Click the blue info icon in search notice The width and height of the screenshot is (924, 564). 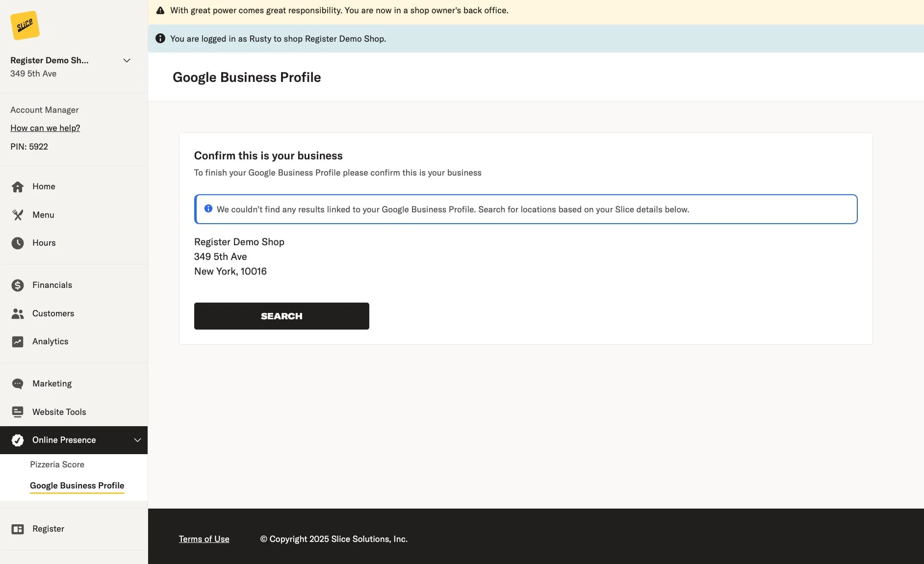[208, 208]
